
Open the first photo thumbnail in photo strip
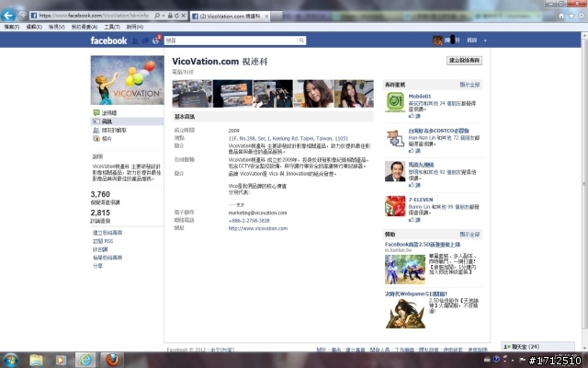coord(192,94)
